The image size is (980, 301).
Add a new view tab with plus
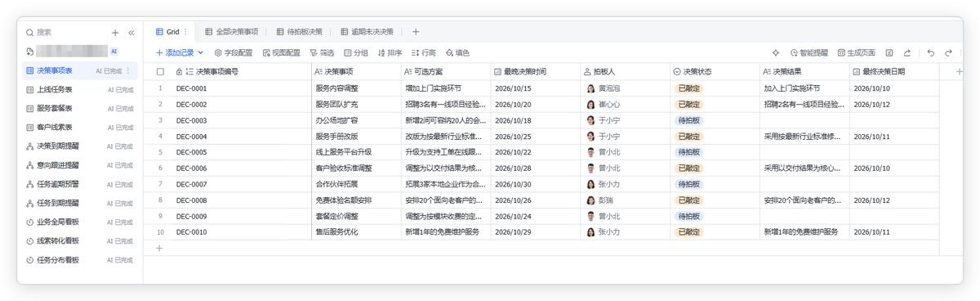coord(415,32)
